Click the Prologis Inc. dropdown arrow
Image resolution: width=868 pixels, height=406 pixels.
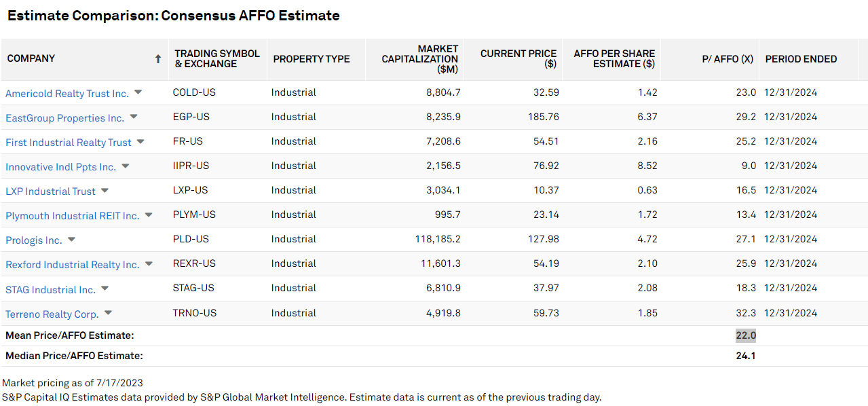point(71,239)
